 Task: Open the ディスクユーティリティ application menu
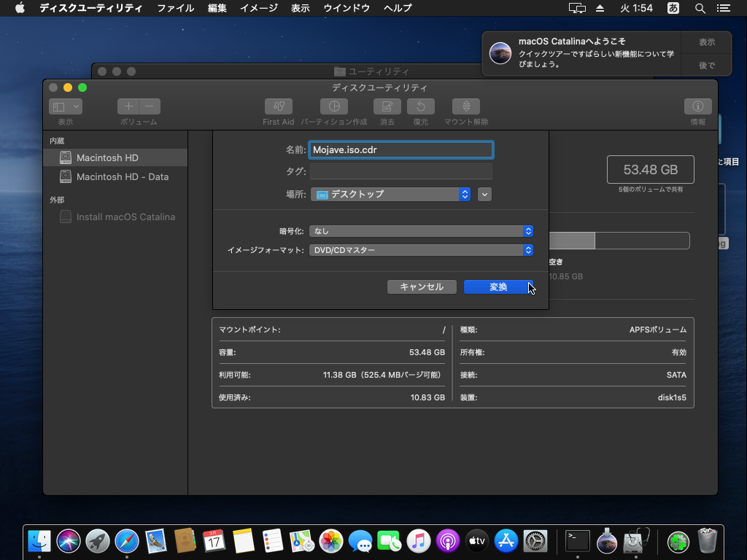click(90, 8)
